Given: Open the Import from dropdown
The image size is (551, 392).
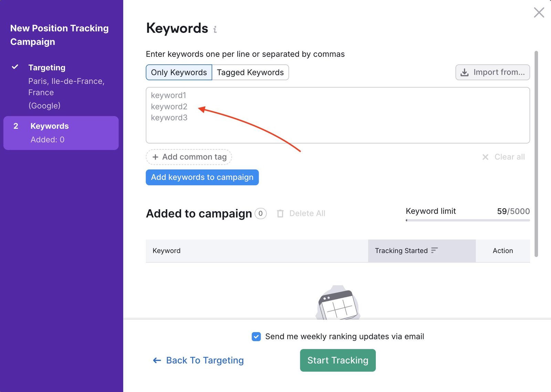Looking at the screenshot, I should point(492,72).
